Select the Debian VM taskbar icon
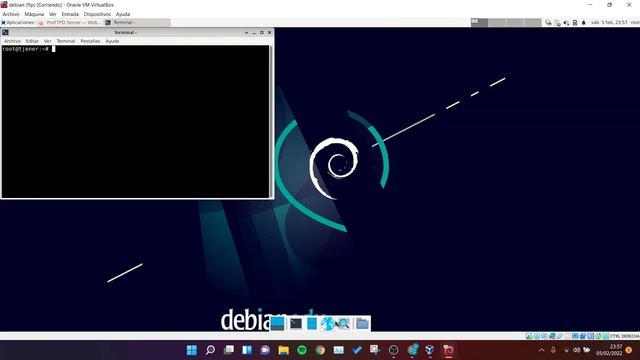Viewport: 640px width, 360px height. pos(448,350)
